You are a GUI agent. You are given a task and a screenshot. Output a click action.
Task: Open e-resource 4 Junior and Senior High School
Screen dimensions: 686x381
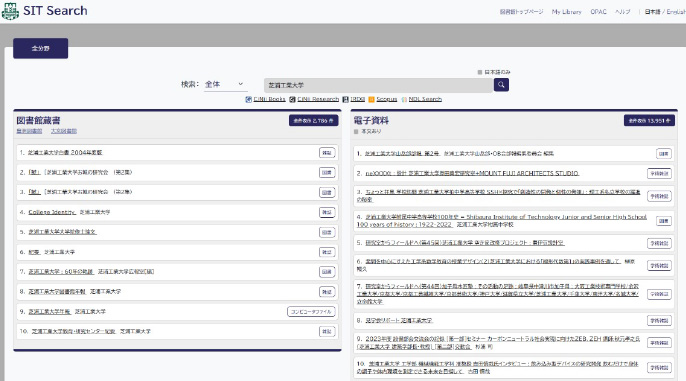coord(501,220)
